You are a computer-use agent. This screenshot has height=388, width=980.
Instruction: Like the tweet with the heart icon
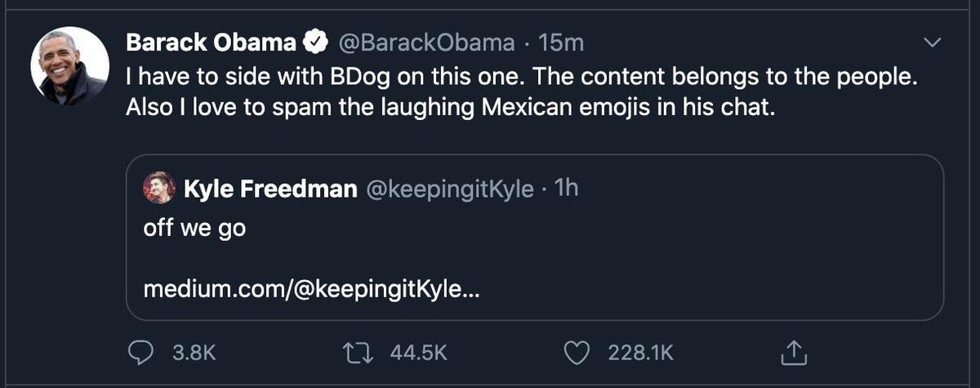tap(577, 352)
